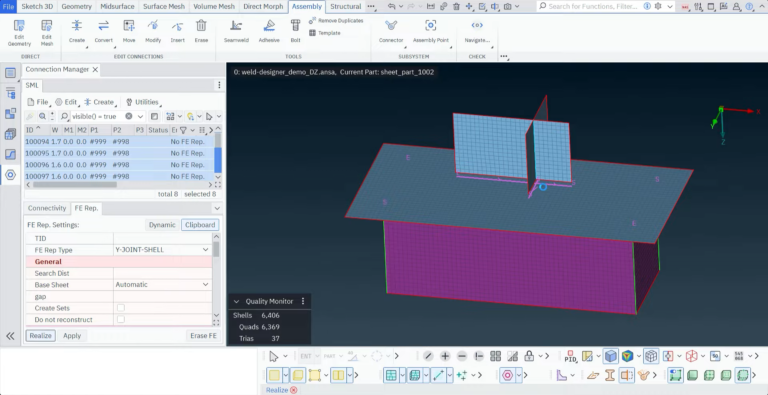This screenshot has width=768, height=395.
Task: Switch to the Surface Mesh tab
Action: click(164, 6)
